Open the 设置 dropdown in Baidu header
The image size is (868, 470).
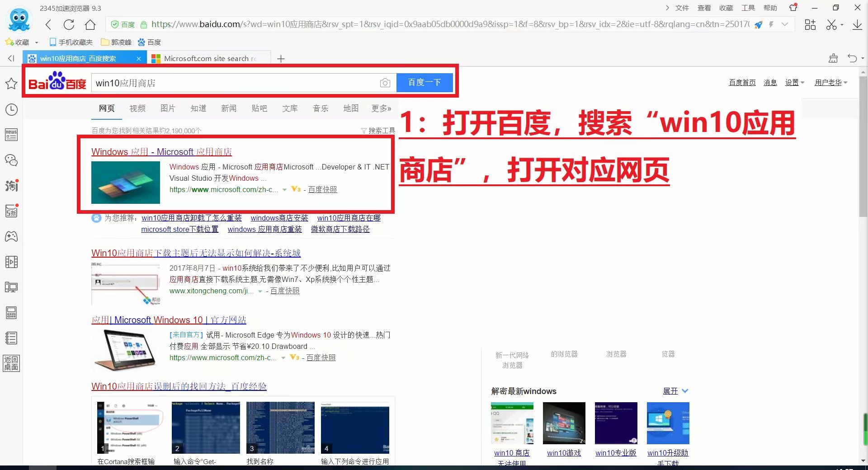[794, 83]
